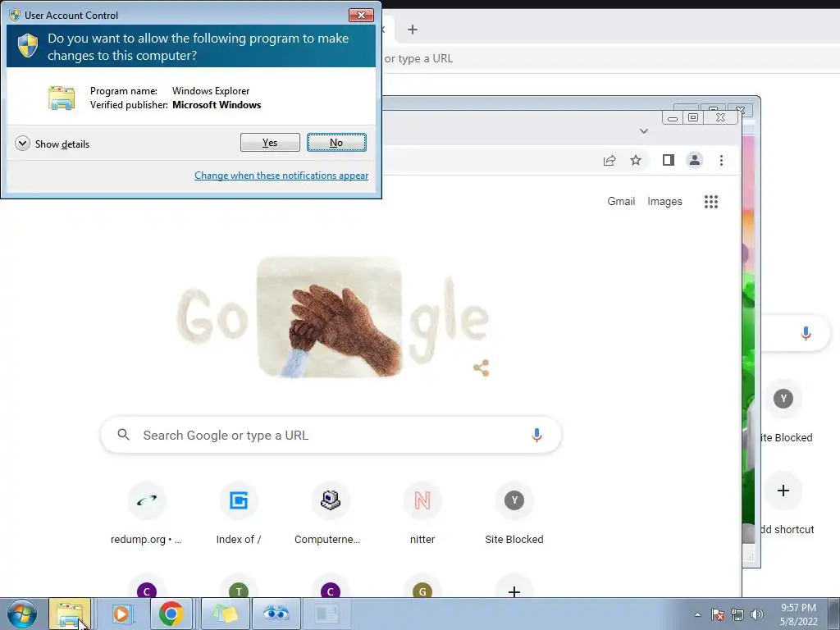This screenshot has height=630, width=840.
Task: Open 'Index of /' shortcut tile
Action: click(x=239, y=514)
